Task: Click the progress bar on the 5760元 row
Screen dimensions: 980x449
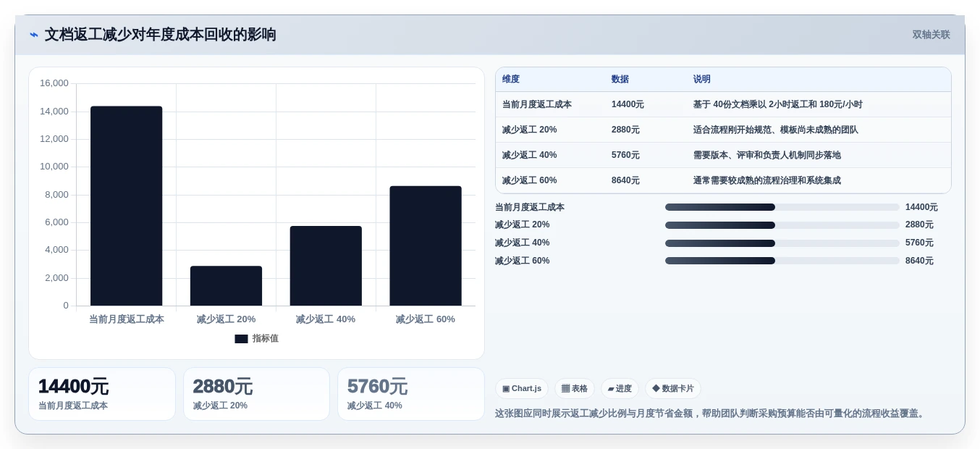Action: click(782, 243)
